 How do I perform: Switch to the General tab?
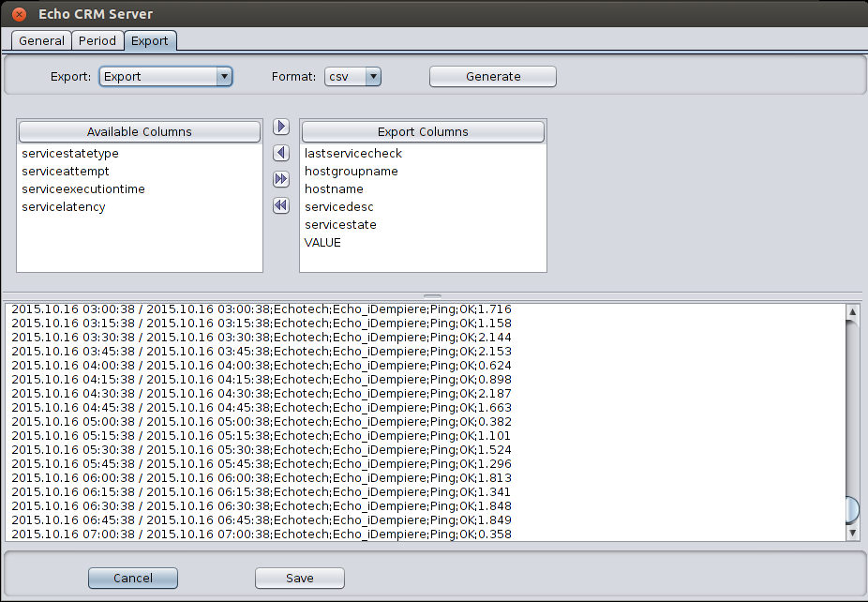point(41,40)
